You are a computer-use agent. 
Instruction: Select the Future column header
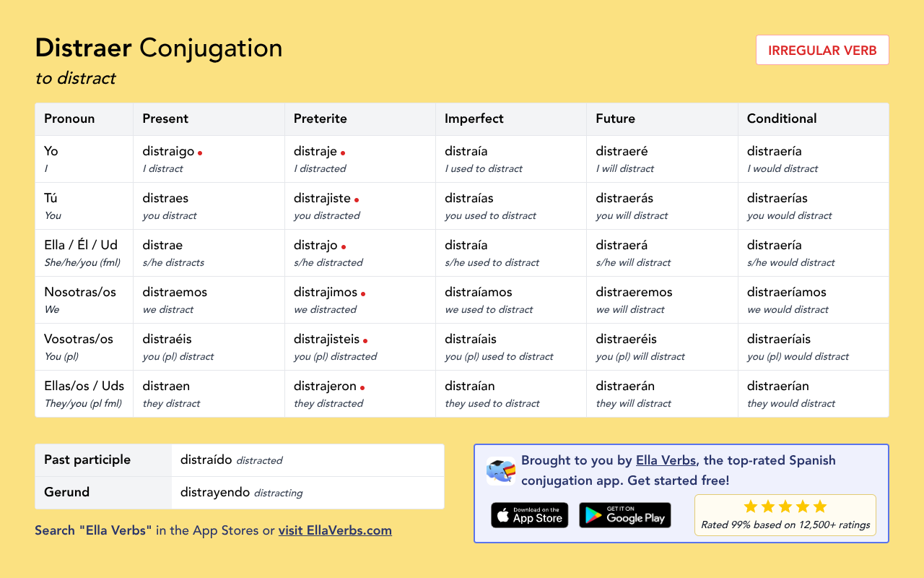coord(615,118)
